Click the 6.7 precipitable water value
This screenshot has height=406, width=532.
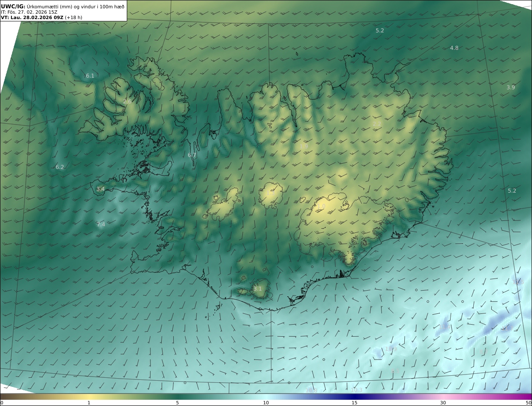(x=192, y=155)
